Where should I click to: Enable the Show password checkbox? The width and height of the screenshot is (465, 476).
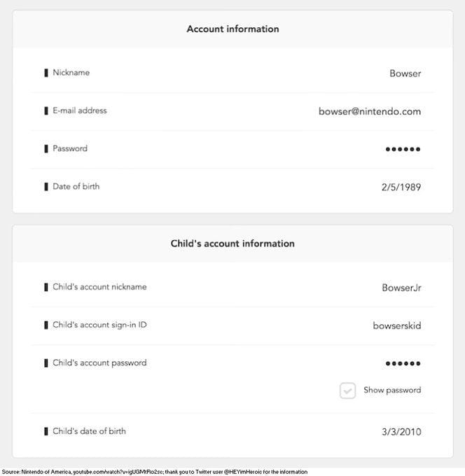347,391
